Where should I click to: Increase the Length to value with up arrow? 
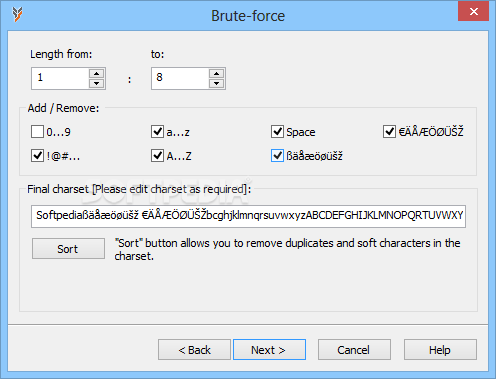click(217, 73)
